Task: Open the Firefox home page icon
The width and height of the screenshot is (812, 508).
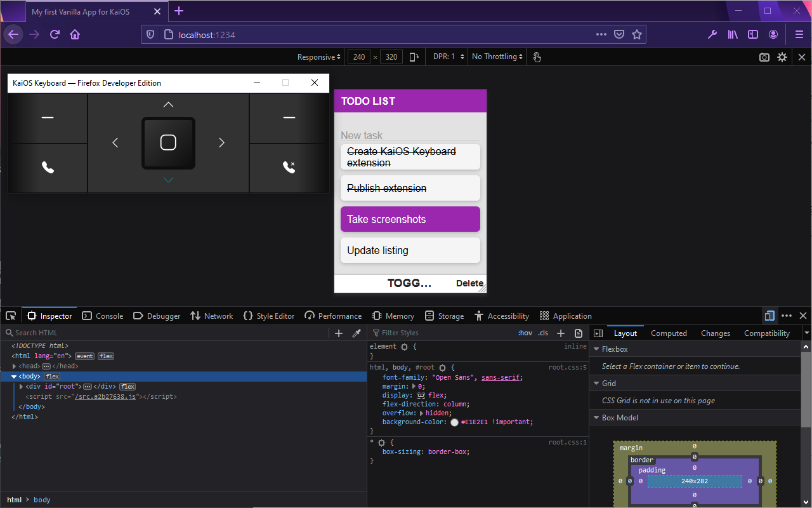Action: coord(75,34)
